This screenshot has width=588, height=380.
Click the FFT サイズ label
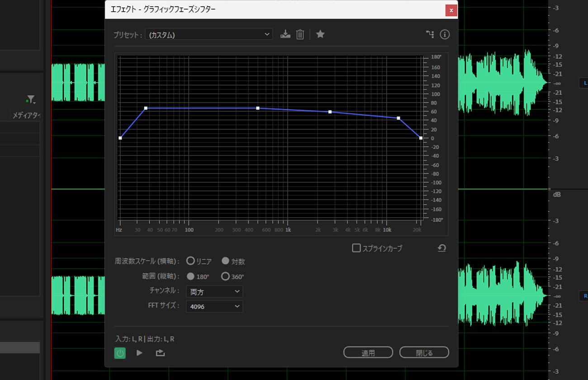164,305
